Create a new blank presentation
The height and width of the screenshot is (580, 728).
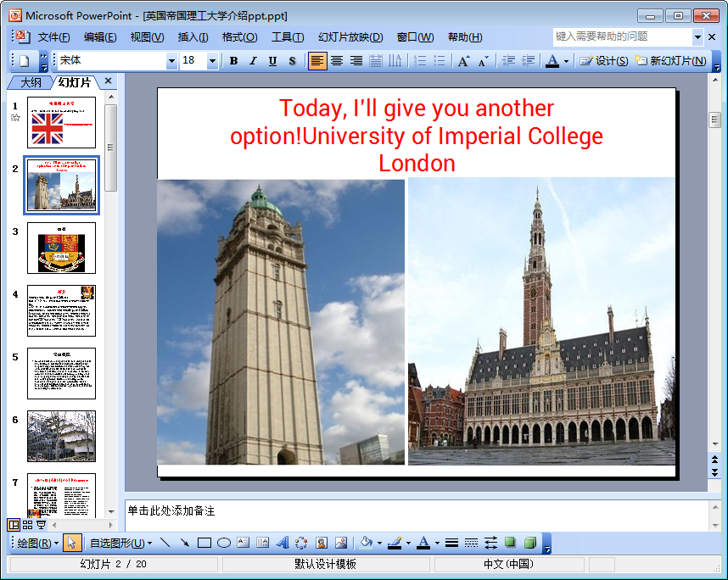coord(25,61)
